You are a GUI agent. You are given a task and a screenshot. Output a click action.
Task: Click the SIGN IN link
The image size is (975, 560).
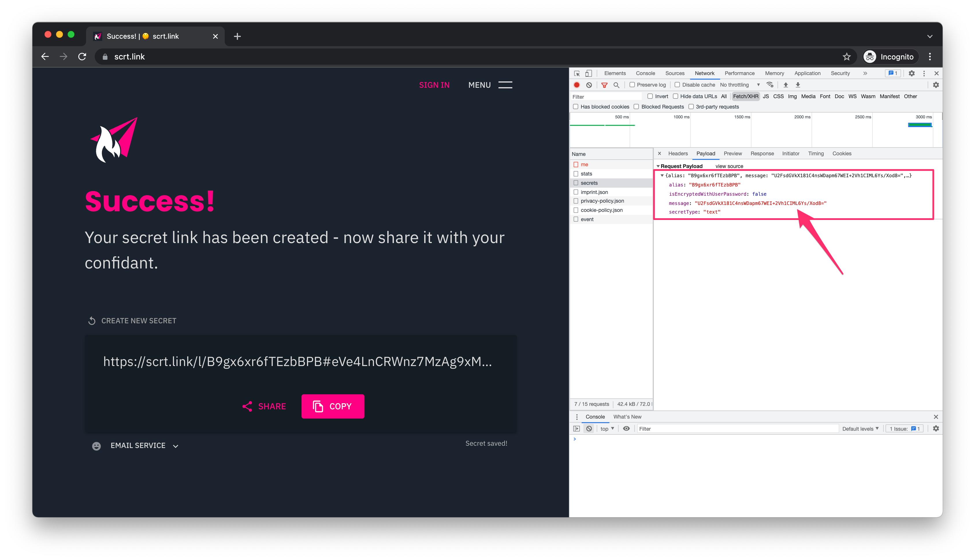[x=434, y=85]
